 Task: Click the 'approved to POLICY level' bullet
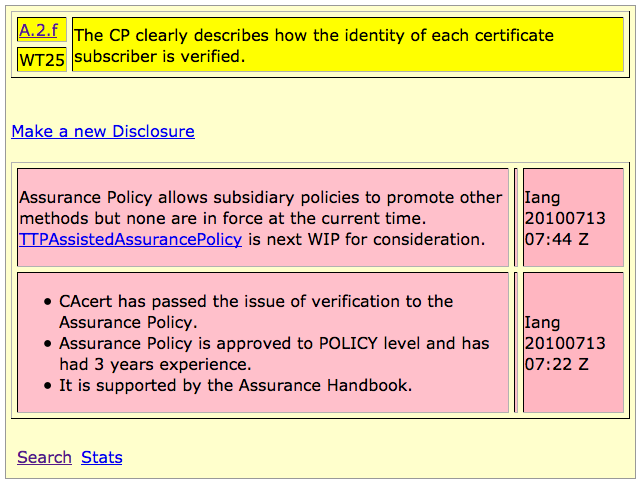tap(273, 343)
